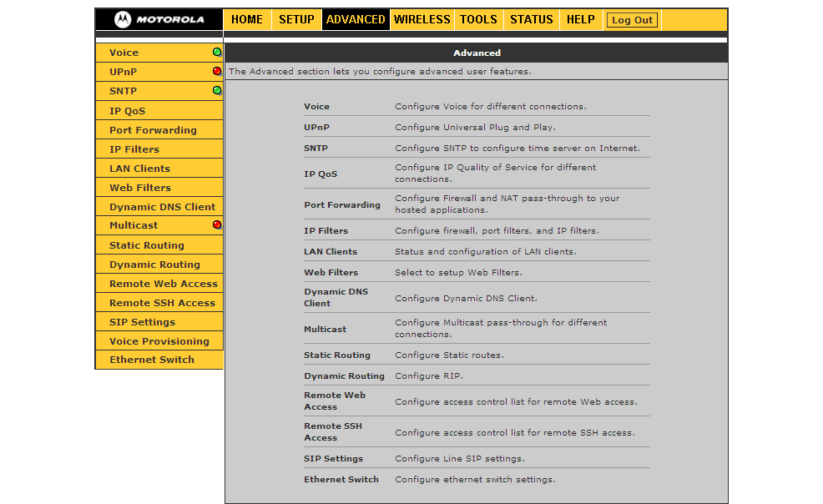Click the 'Advanced' panel header title
Screen dimensions: 823x504
point(477,53)
